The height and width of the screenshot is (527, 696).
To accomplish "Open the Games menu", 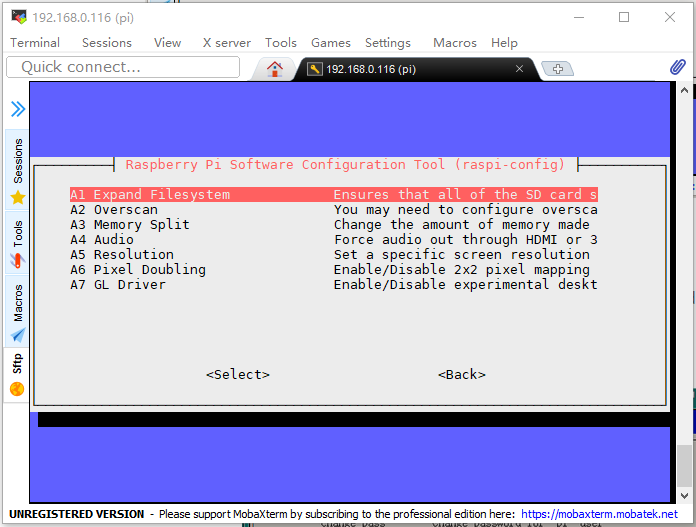I will [x=331, y=43].
